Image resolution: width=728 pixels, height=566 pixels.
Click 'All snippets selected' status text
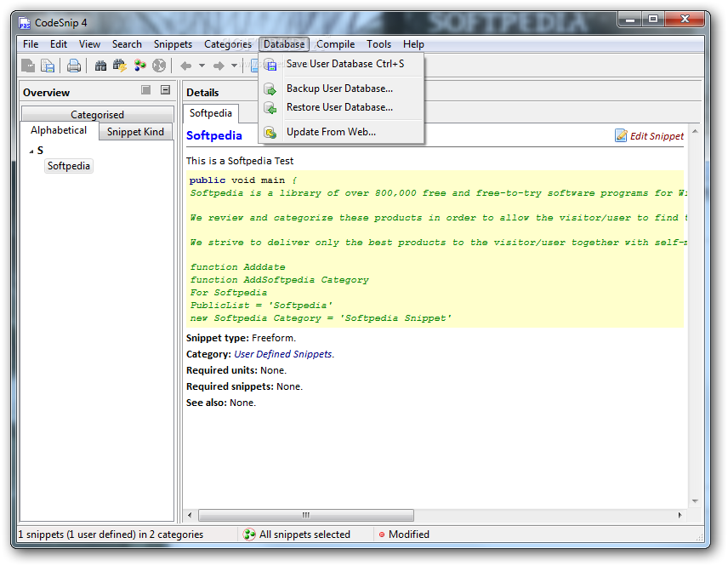click(x=304, y=535)
